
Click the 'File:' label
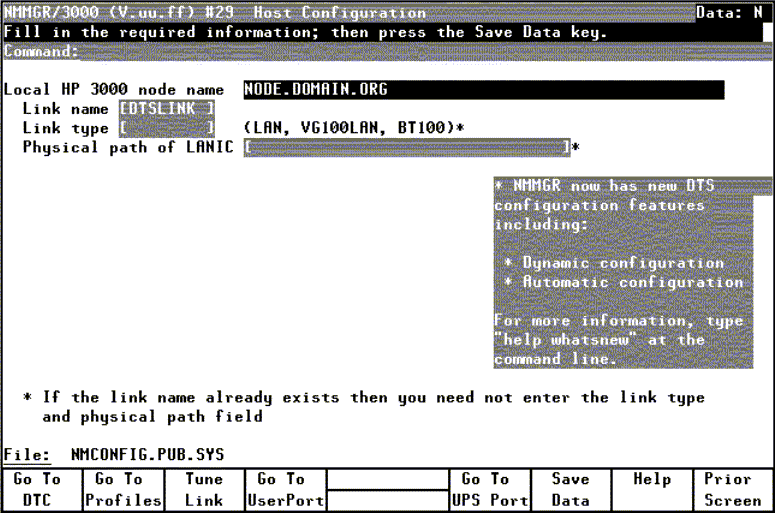click(x=27, y=455)
